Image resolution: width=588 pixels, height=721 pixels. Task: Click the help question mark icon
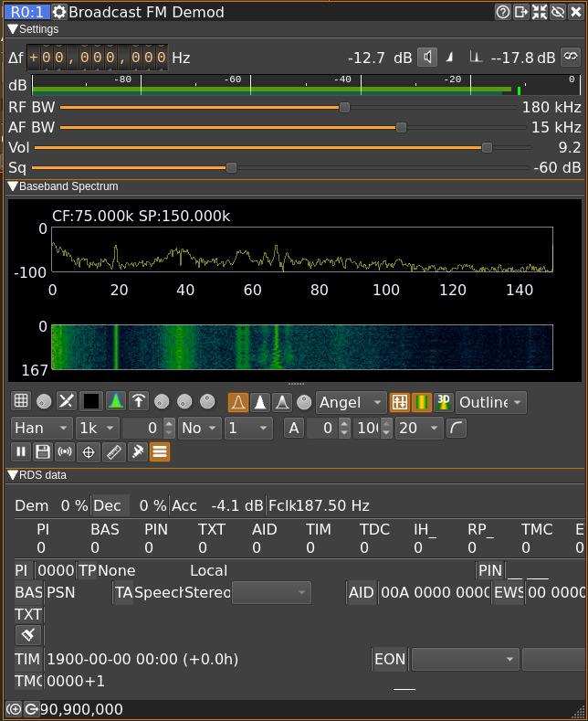(x=502, y=12)
